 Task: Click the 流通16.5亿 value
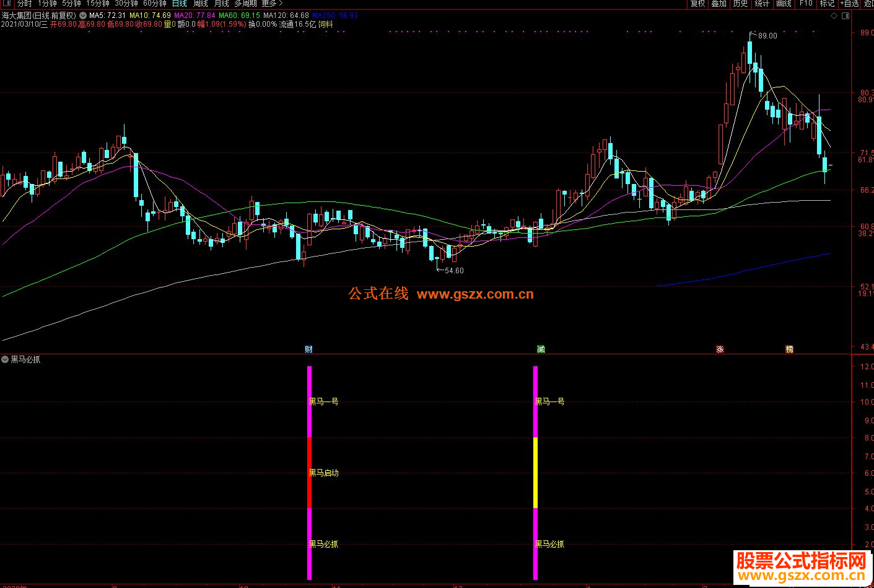coord(297,24)
